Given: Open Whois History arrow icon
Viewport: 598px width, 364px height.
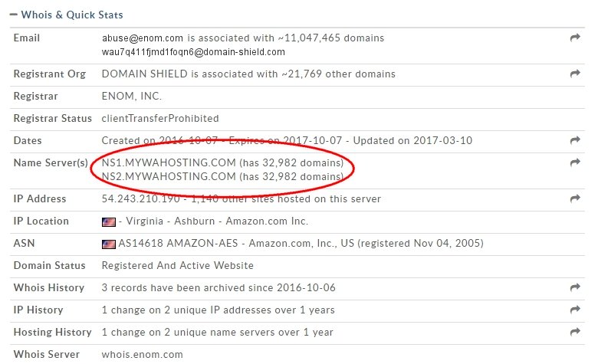Looking at the screenshot, I should [575, 287].
